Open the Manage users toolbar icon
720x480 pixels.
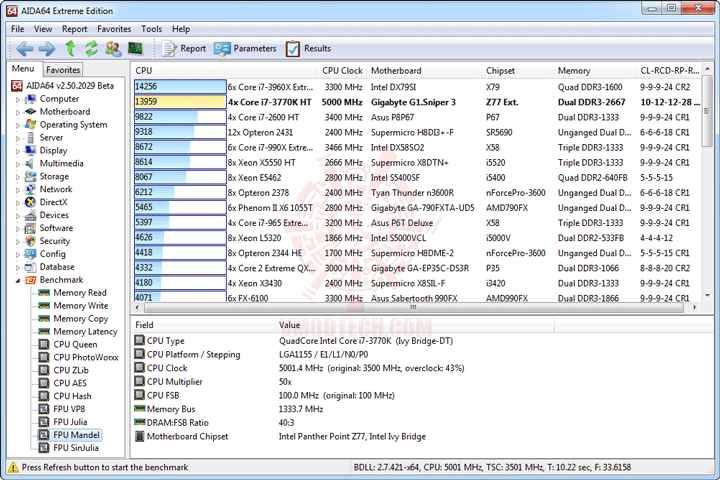coord(113,48)
